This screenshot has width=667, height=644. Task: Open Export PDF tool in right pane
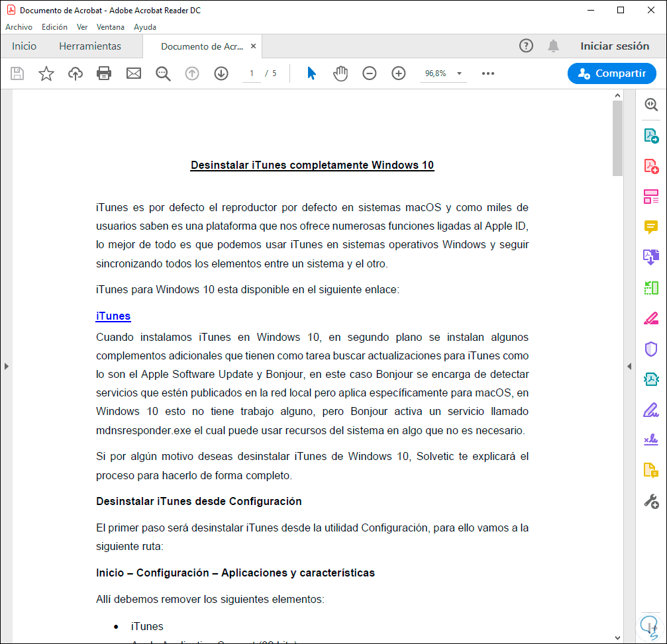pyautogui.click(x=651, y=136)
